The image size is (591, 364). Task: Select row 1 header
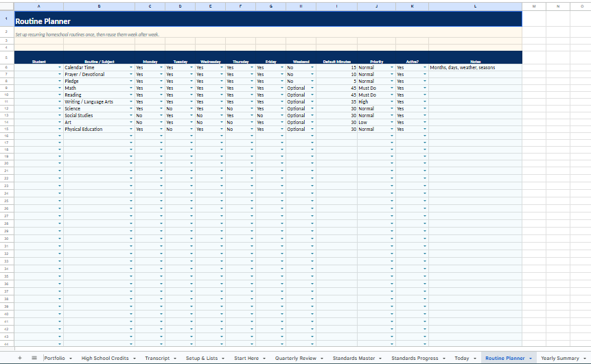[6, 19]
